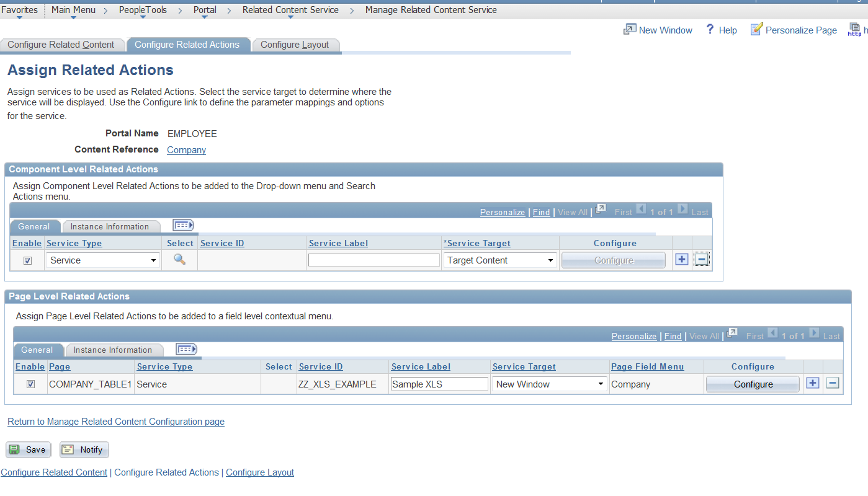Download the Component Level grid to Excel

point(601,210)
